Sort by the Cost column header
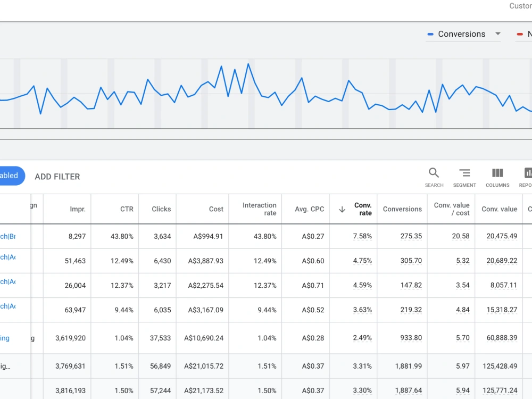The height and width of the screenshot is (399, 532). coord(216,209)
